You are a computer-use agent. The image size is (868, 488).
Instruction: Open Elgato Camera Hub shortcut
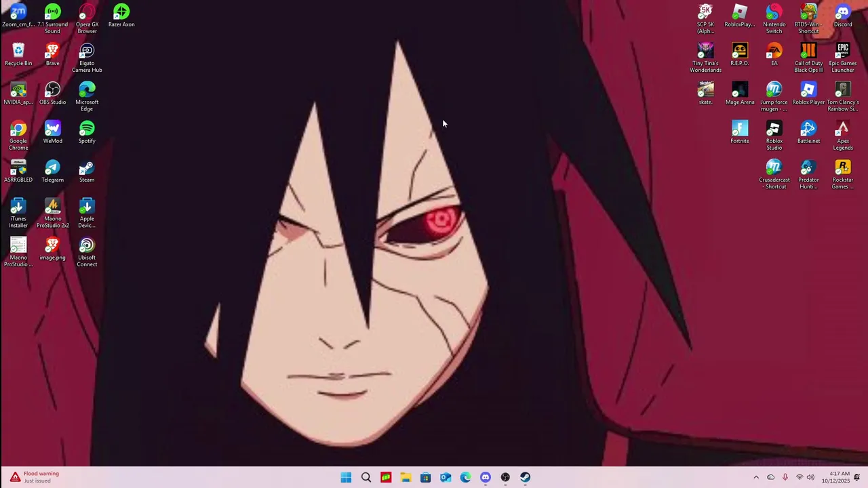(x=87, y=58)
